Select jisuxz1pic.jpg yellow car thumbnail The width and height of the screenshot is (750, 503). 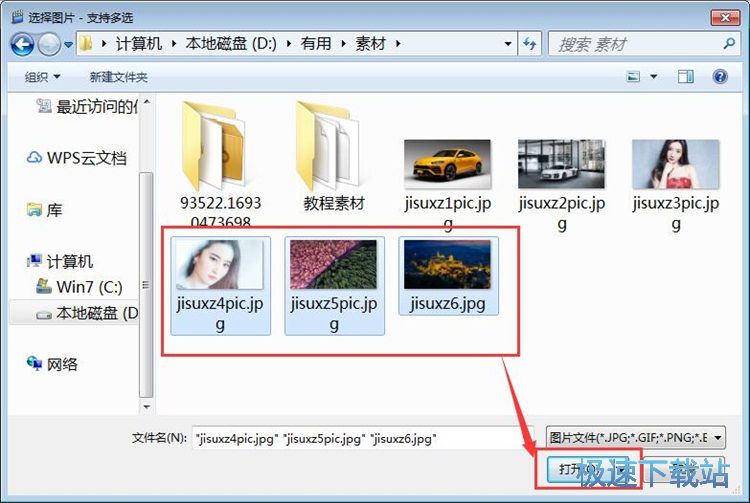click(x=447, y=164)
